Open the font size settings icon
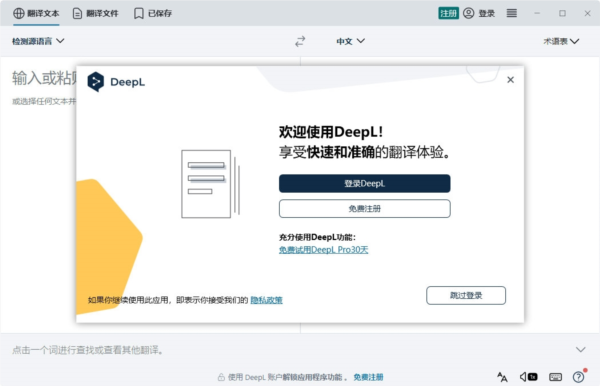The height and width of the screenshot is (386, 600). 502,377
